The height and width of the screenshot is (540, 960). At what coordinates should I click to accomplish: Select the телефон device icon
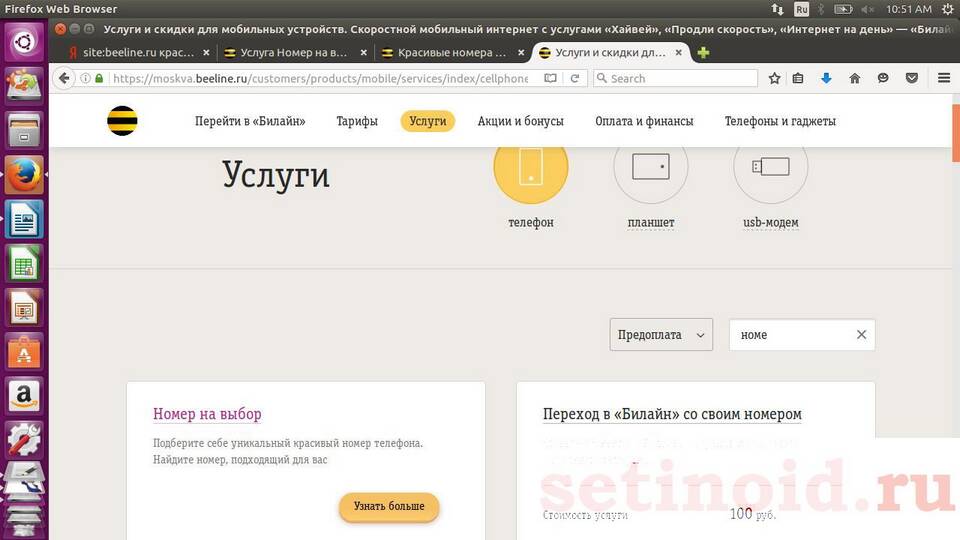[x=531, y=166]
